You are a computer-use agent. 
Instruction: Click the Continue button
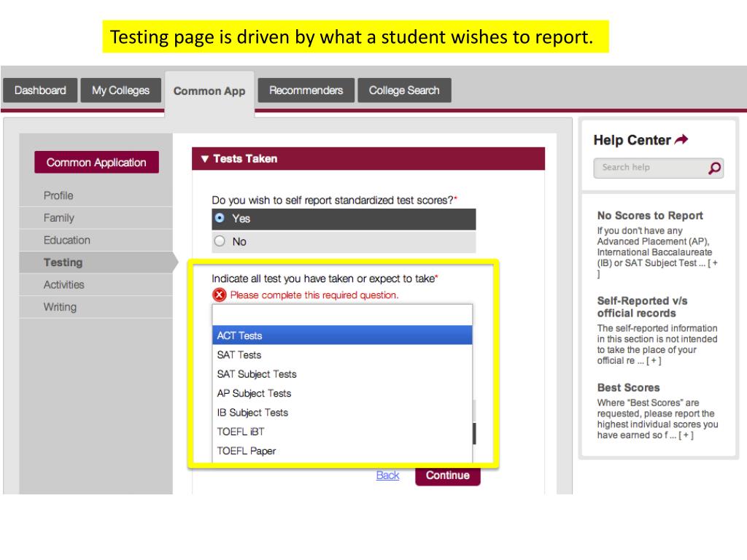(447, 475)
